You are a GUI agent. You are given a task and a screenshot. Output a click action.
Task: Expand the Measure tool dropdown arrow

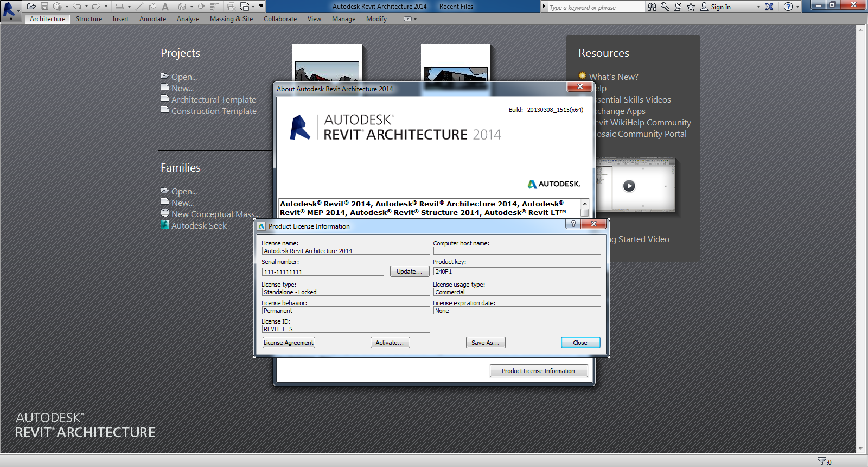point(129,7)
